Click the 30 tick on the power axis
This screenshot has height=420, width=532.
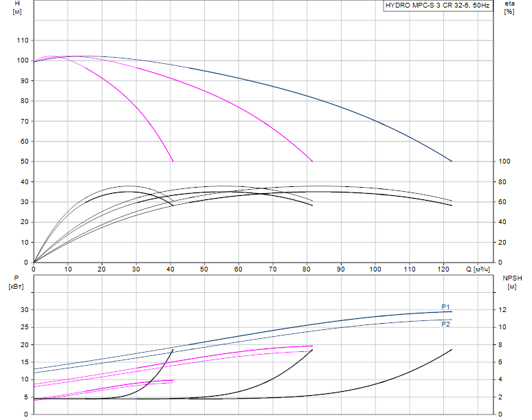tap(23, 310)
